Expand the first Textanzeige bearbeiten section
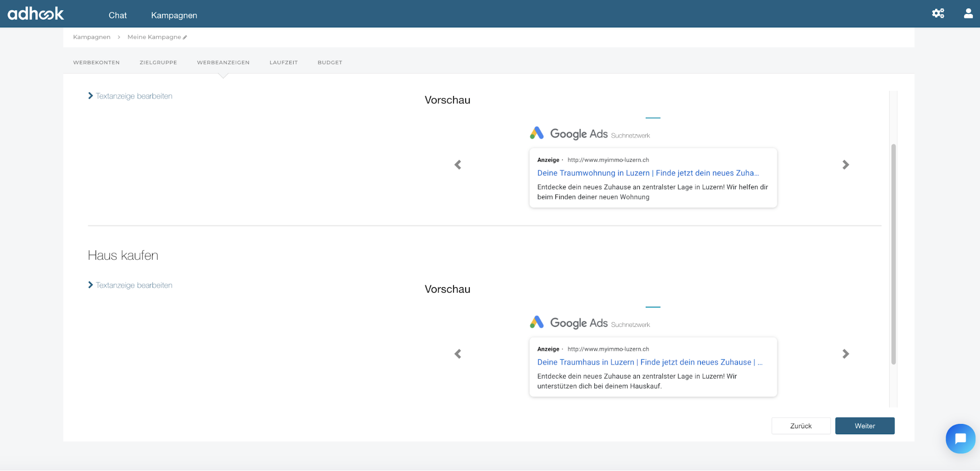Screen dimensions: 980x471 (x=130, y=96)
